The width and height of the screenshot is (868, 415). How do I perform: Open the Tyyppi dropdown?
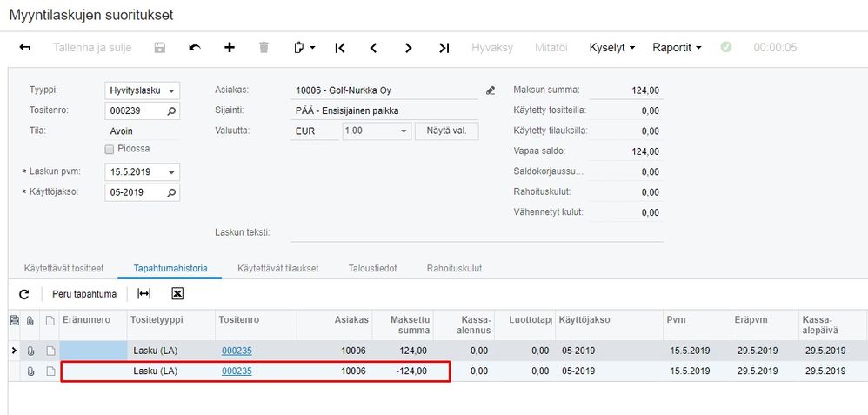[171, 90]
